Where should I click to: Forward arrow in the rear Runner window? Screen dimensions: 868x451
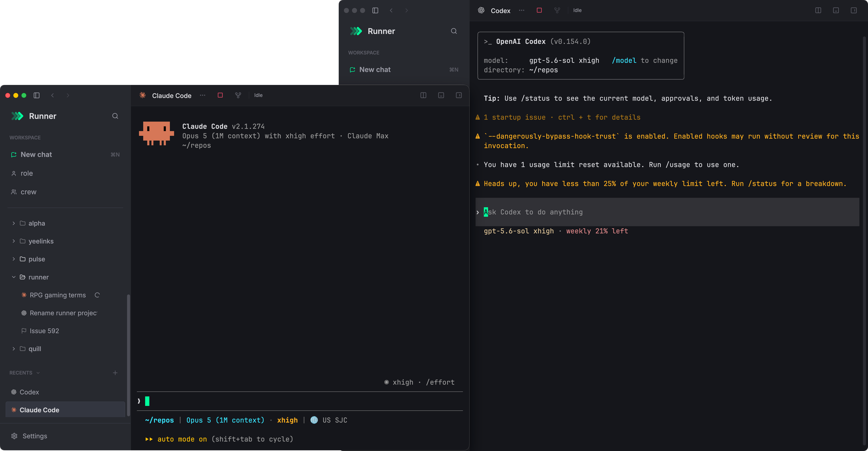click(x=406, y=10)
